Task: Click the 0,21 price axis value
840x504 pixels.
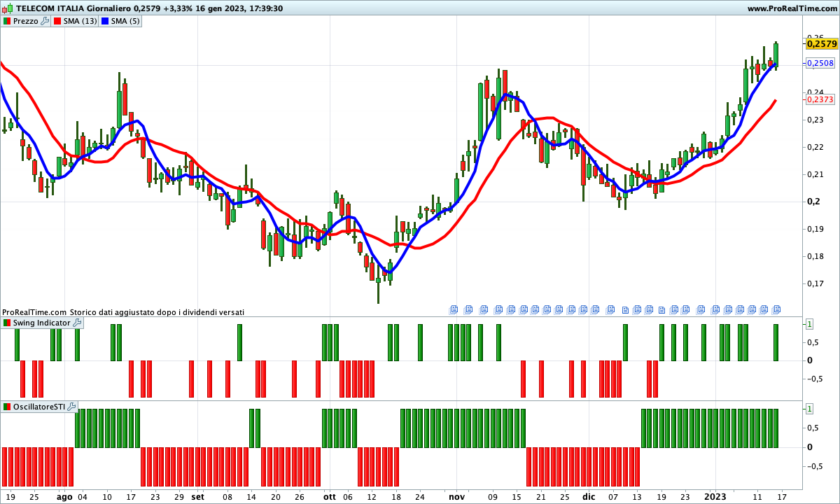Action: pyautogui.click(x=816, y=174)
